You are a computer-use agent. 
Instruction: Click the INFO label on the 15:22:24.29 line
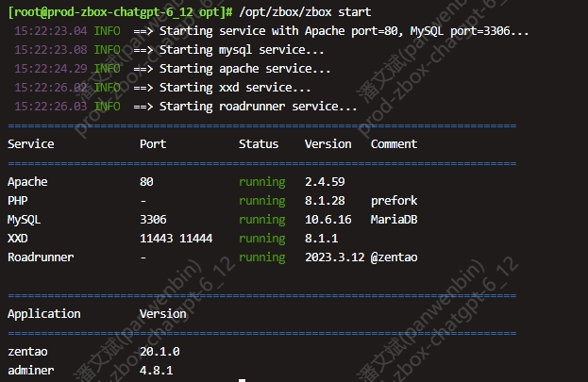point(107,69)
